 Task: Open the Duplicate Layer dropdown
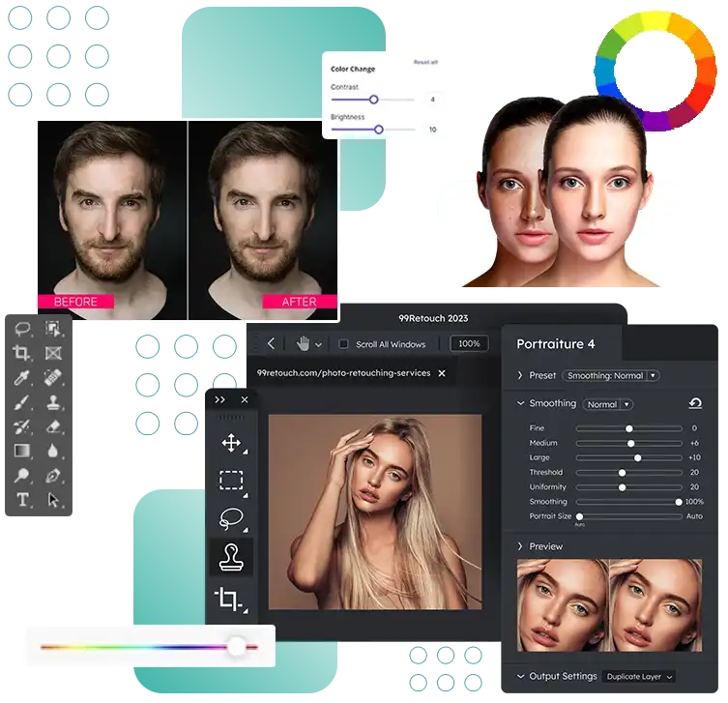click(x=639, y=677)
